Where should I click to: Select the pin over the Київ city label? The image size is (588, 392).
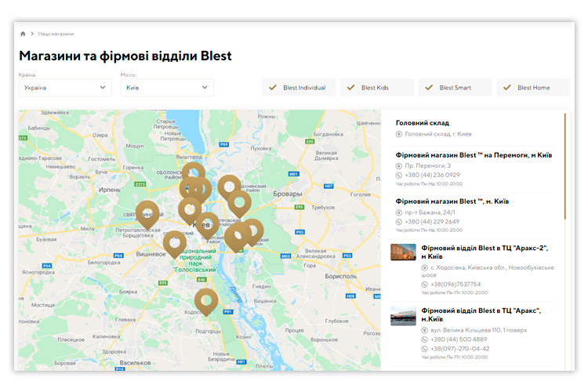point(208,225)
